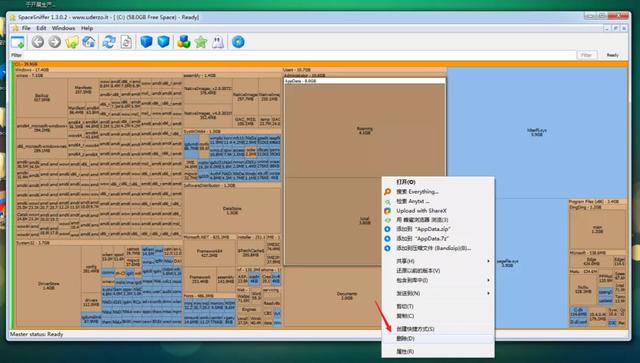This screenshot has width=640, height=363.
Task: Select the Roaming 4.0GB block
Action: (x=364, y=131)
